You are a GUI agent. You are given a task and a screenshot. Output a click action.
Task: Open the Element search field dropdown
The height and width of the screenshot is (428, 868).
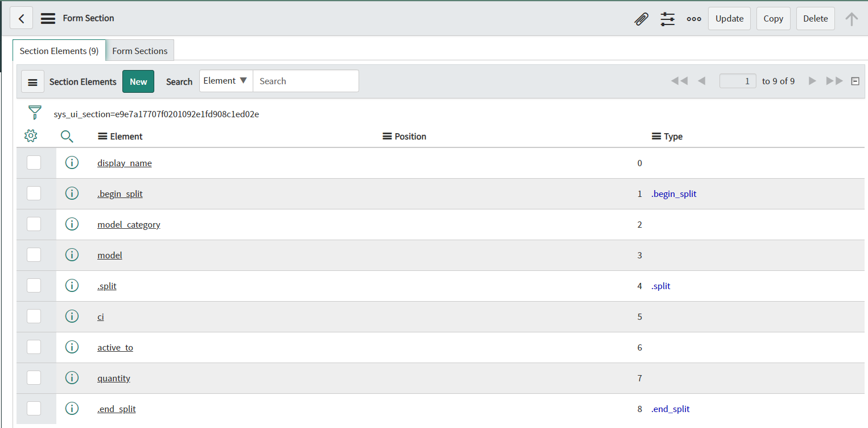click(x=226, y=81)
